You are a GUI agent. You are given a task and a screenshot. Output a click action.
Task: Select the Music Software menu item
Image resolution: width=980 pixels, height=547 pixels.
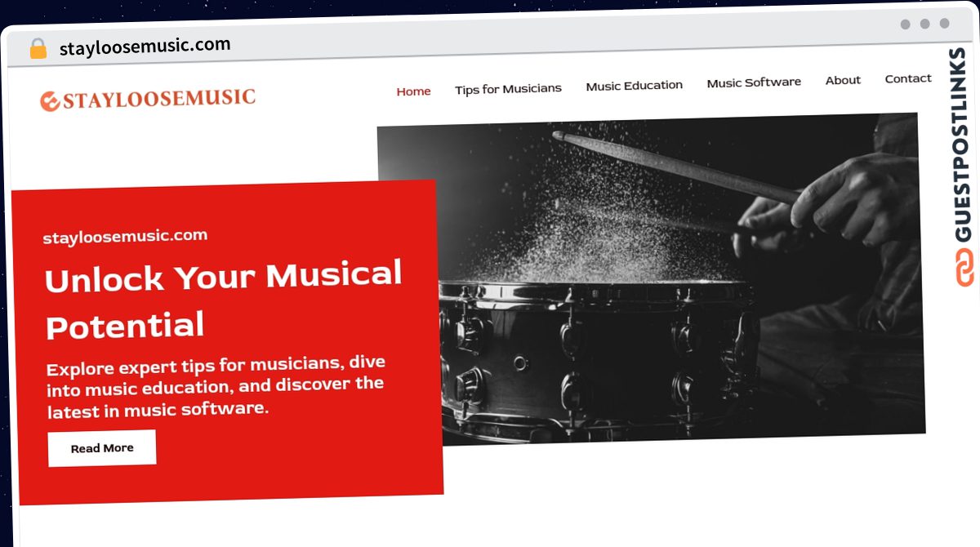[754, 82]
